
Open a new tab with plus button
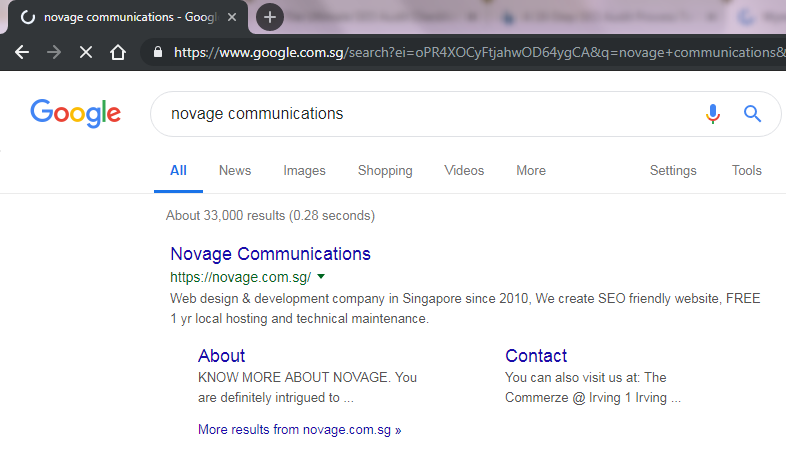[270, 17]
